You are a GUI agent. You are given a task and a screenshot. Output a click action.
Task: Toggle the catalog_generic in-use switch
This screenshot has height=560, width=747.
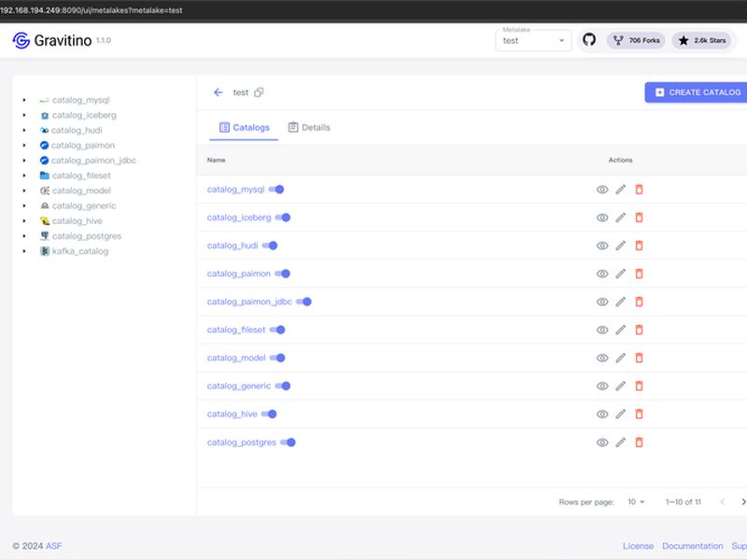click(x=283, y=386)
